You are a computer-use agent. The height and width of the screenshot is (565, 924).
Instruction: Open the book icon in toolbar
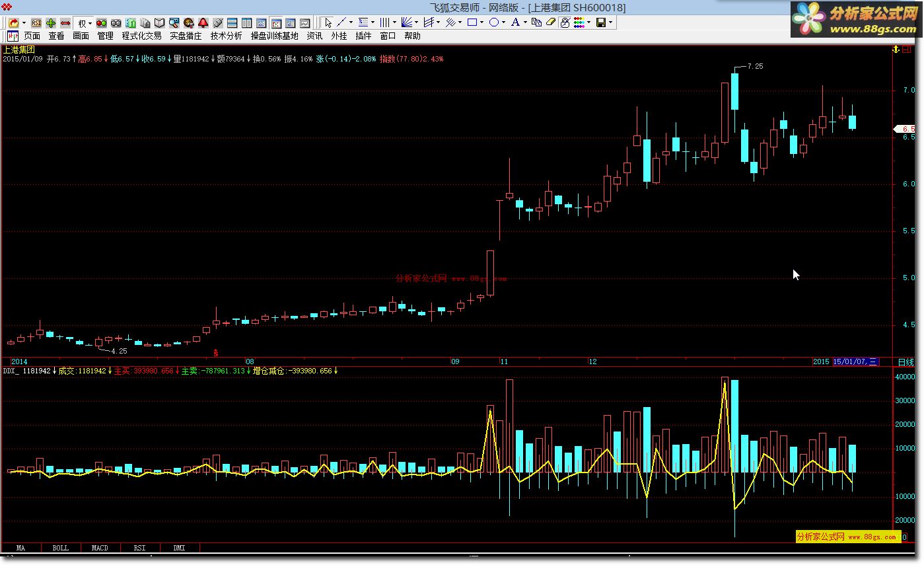(159, 22)
